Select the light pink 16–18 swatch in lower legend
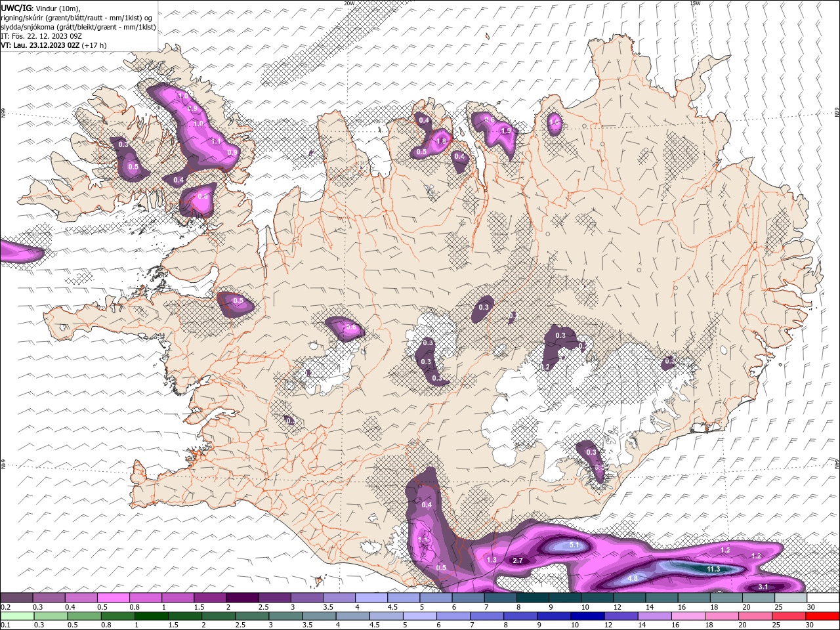Screen dimensions: 840x630 point(688,616)
